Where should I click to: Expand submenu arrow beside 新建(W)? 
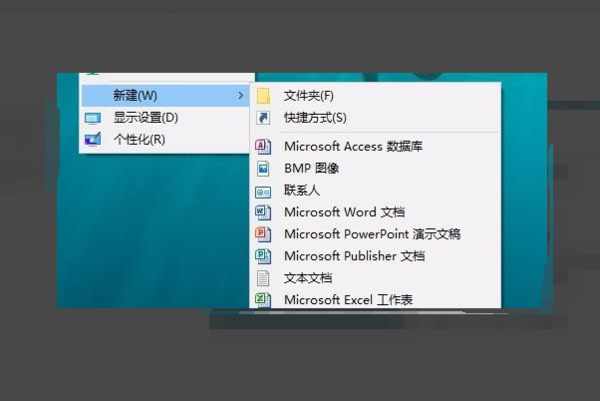point(240,95)
